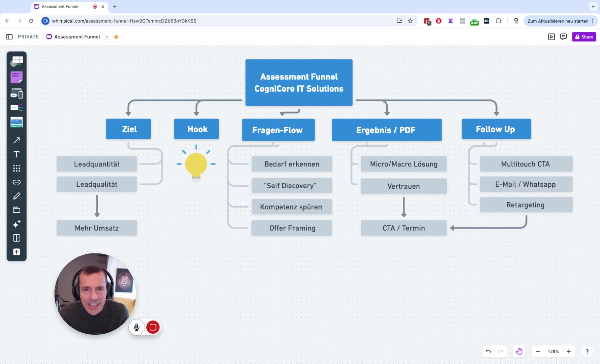Viewport: 600px width, 364px height.
Task: Click the plus button in the left toolbar
Action: 17,252
